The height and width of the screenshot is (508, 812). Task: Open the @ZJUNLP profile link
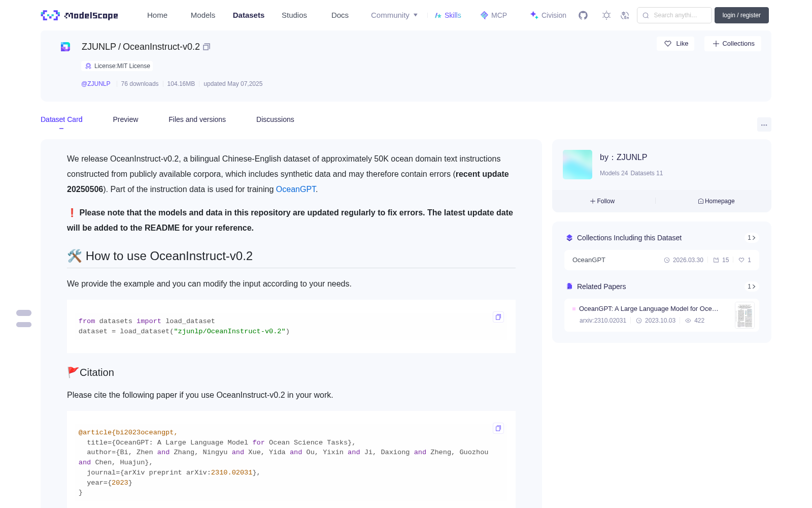96,84
